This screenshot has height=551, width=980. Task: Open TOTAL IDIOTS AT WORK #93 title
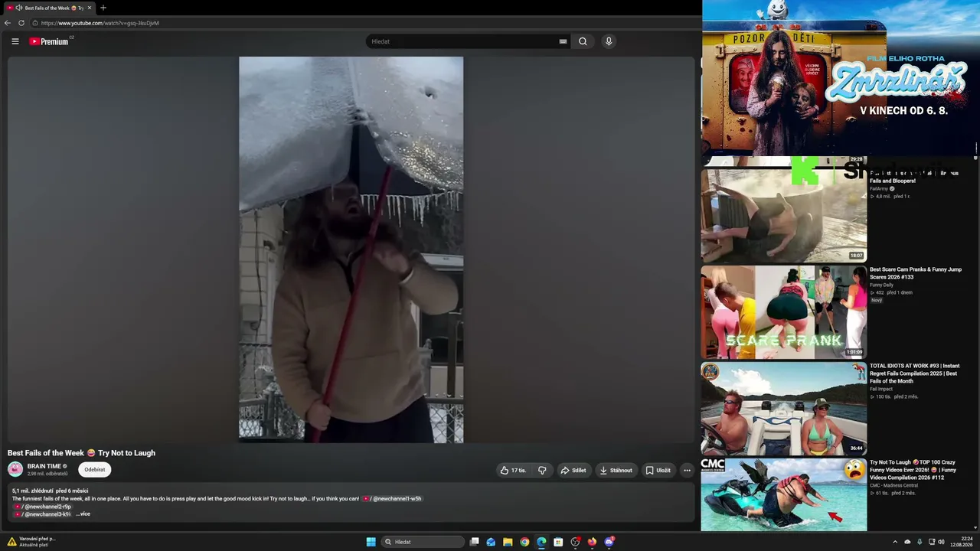[914, 373]
